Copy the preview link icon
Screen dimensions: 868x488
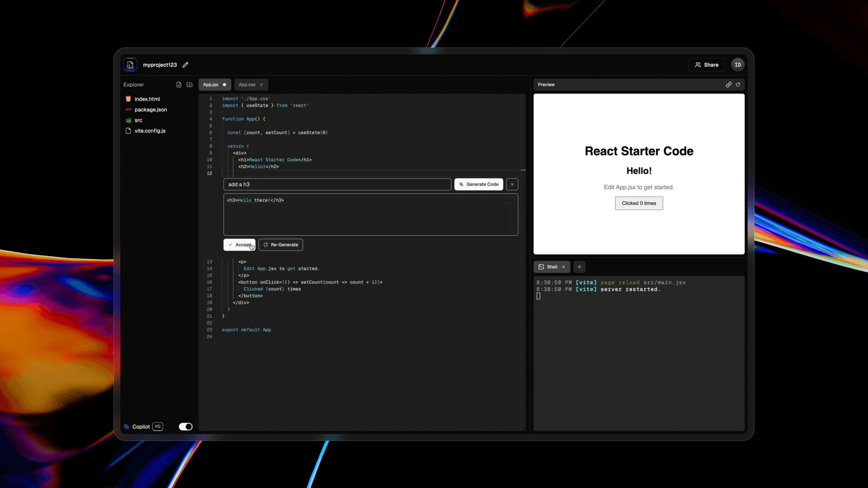(x=728, y=85)
